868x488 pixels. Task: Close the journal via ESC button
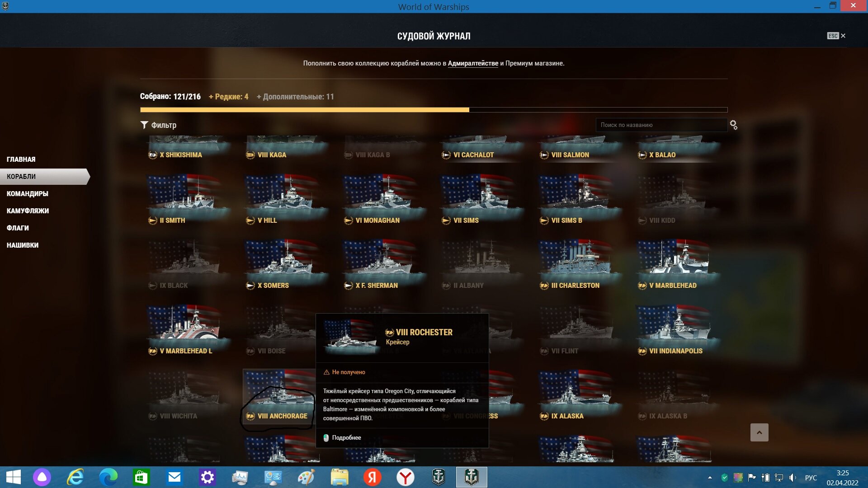836,36
